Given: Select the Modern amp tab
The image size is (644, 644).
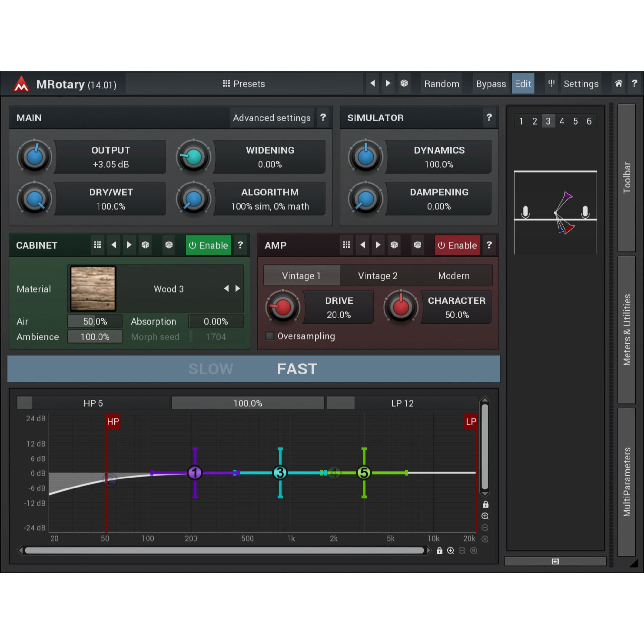Looking at the screenshot, I should pyautogui.click(x=454, y=276).
